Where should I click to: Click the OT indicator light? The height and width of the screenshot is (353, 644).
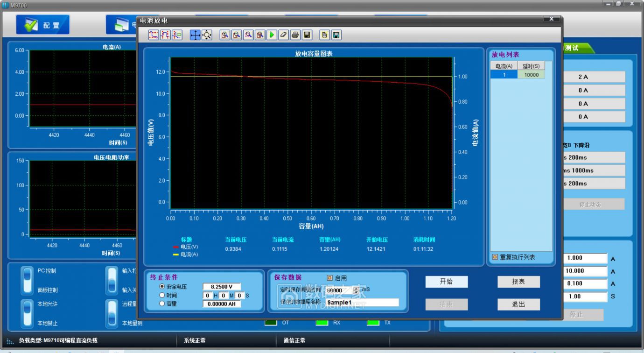click(271, 323)
